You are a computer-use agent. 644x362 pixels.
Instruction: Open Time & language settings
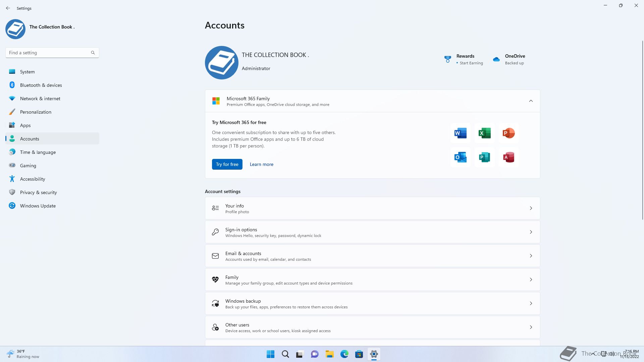[x=52, y=152]
